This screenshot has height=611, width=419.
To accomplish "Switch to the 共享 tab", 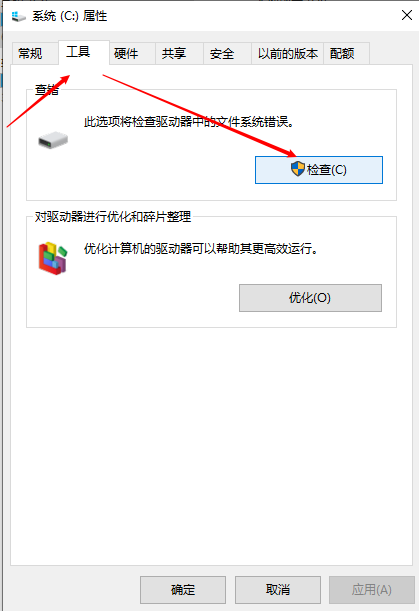I will coord(174,53).
